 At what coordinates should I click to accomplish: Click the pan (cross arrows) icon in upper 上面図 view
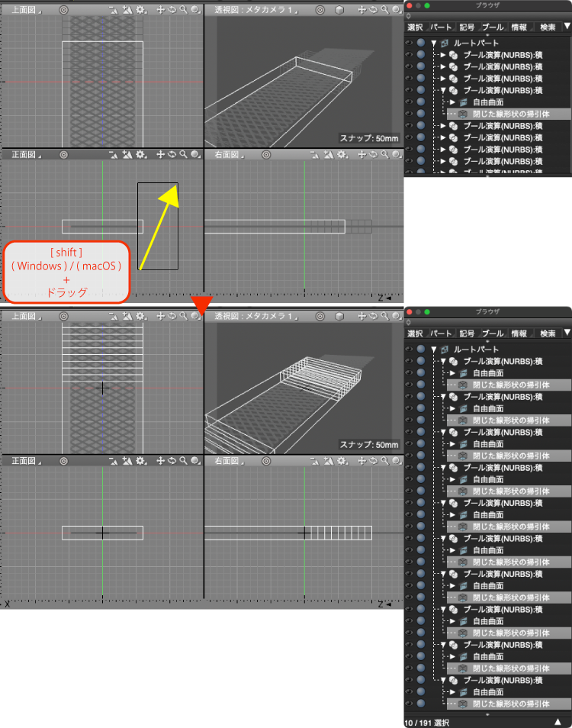160,10
